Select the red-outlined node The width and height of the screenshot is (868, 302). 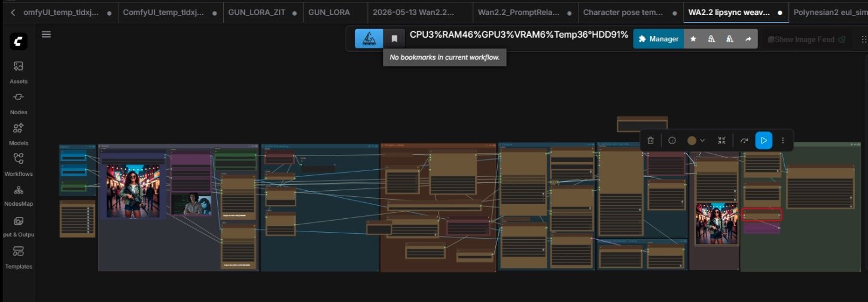(762, 215)
